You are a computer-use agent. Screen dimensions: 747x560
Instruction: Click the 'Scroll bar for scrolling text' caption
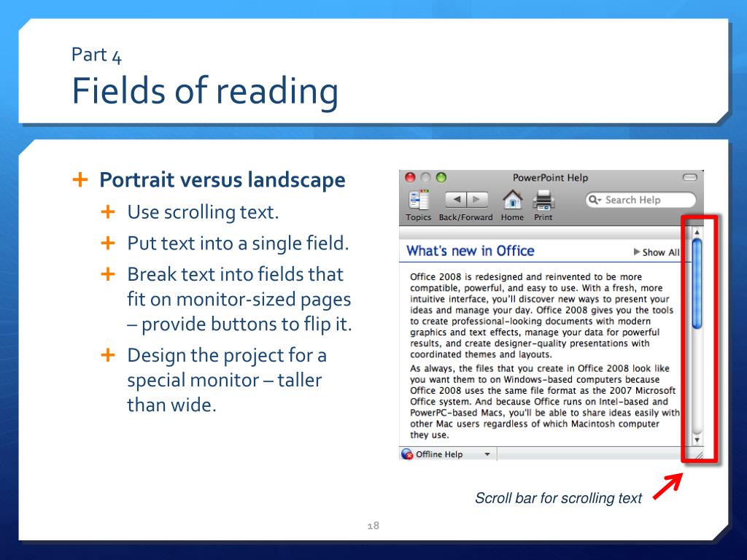(x=558, y=498)
